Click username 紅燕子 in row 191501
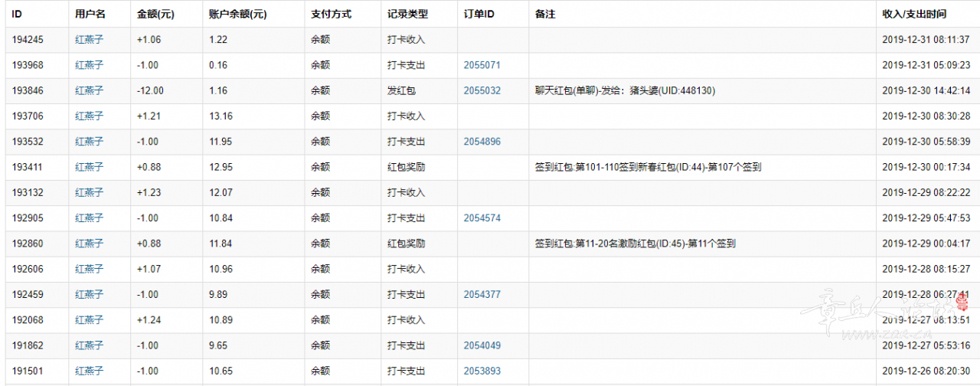980x386 pixels. [x=89, y=371]
